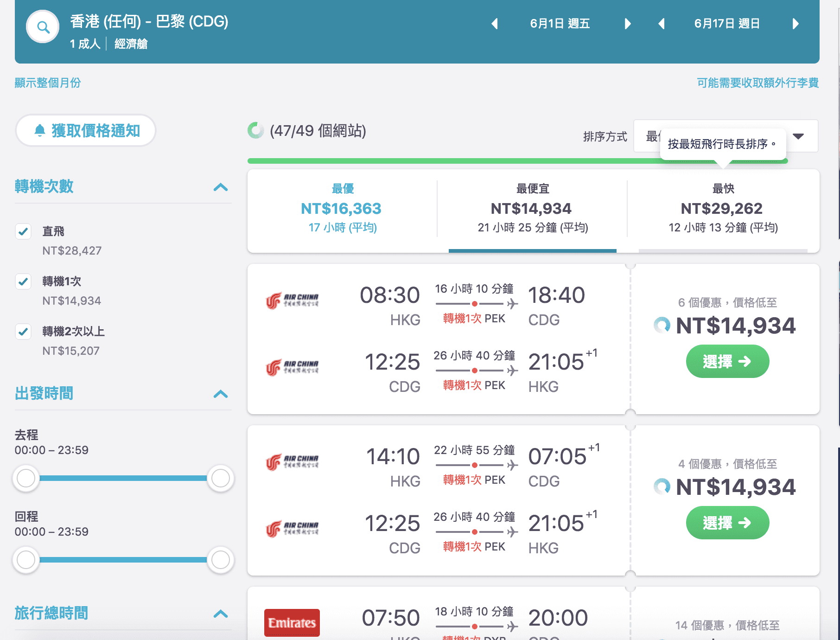Collapse the 轉機次數 filter section
The width and height of the screenshot is (840, 640).
(221, 187)
